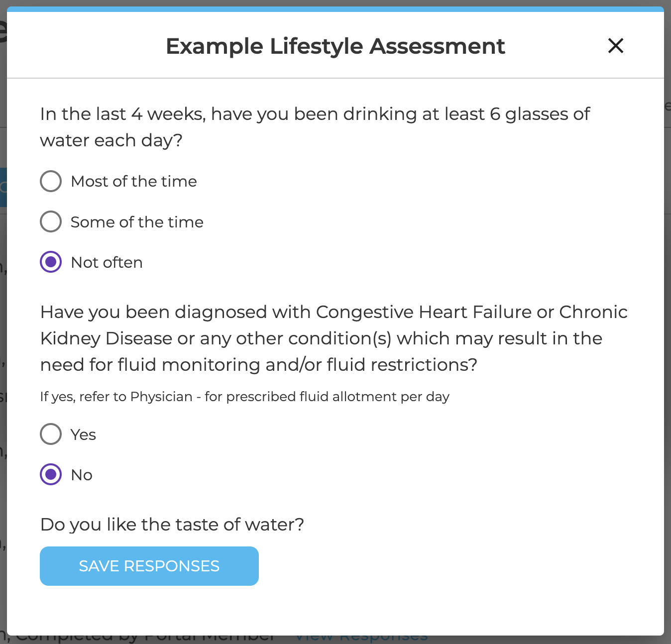Select 'No' for the heart failure question
Screen dimensions: 671x644
click(50, 474)
